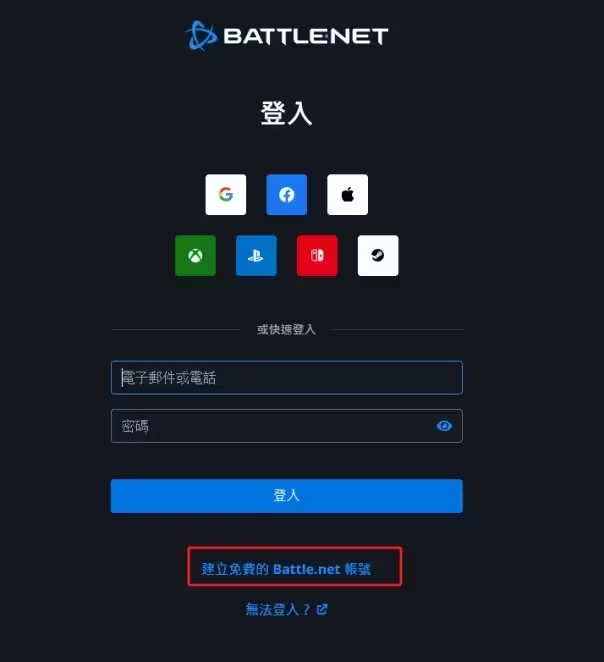Sign in via the Steam icon
This screenshot has height=662, width=604.
(x=378, y=255)
